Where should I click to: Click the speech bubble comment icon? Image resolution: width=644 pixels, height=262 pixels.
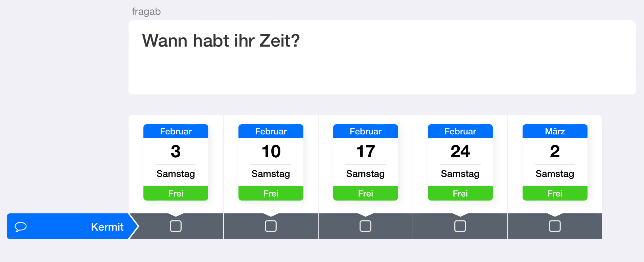click(21, 227)
